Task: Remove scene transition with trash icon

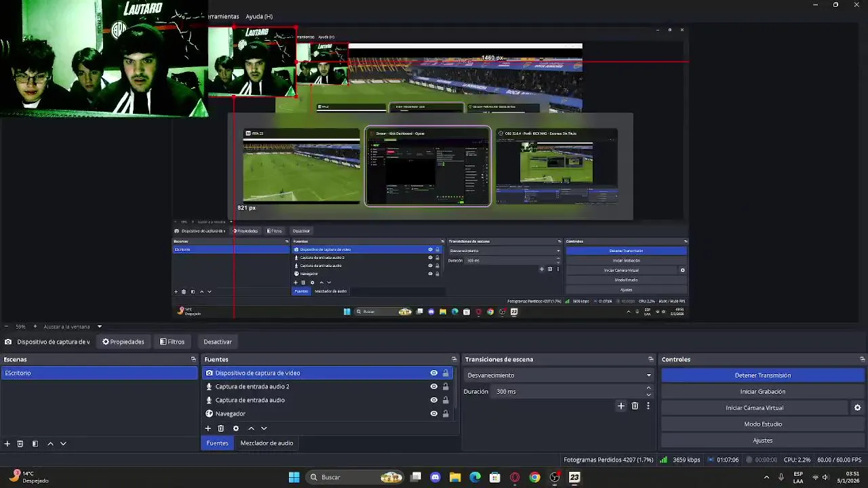Action: click(635, 406)
